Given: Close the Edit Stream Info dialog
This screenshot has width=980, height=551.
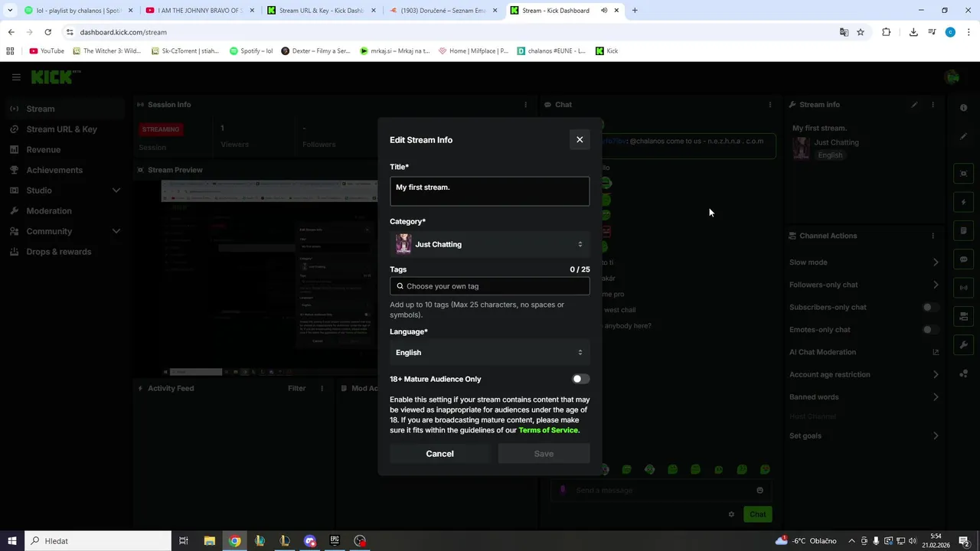Looking at the screenshot, I should click(x=580, y=139).
